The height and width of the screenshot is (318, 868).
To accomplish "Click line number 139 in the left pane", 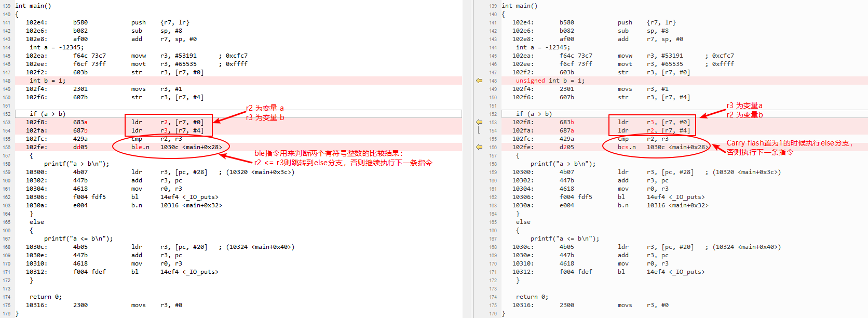I will tap(6, 6).
